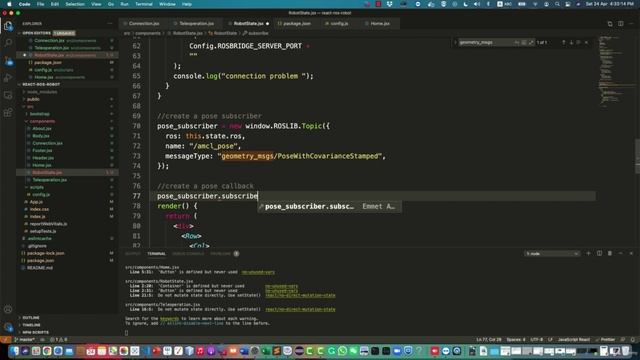Open the Manage gear in activity bar
The width and height of the screenshot is (640, 360).
tap(8, 327)
